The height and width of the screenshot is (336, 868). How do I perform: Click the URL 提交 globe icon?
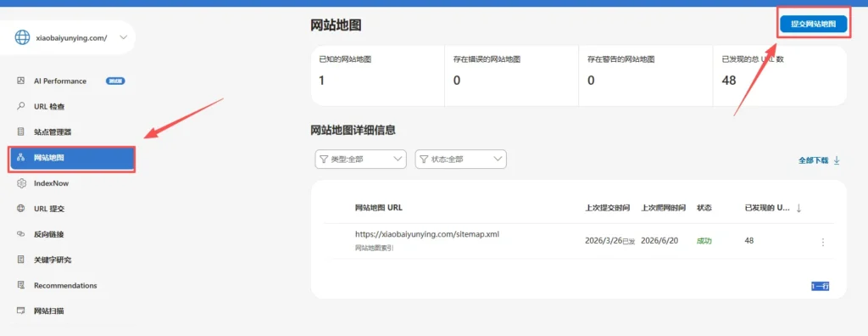(x=21, y=209)
